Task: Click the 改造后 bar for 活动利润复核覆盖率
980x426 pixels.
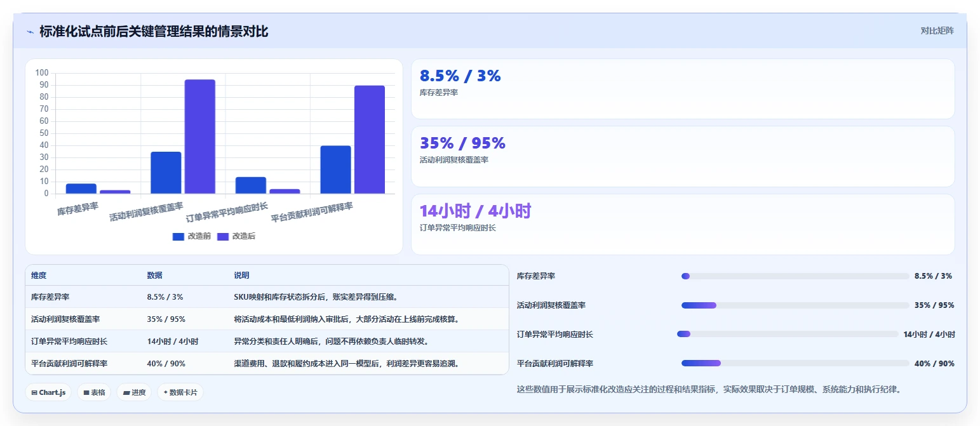Action: pos(200,136)
